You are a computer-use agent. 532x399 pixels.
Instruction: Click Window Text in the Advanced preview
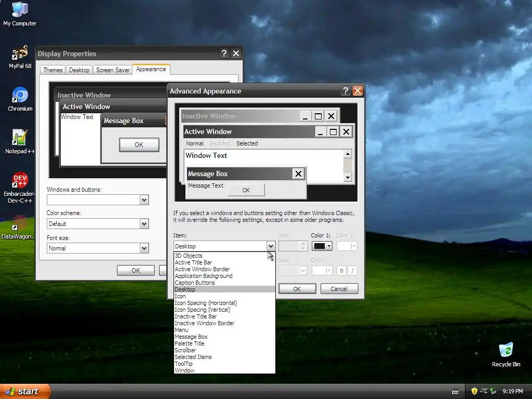[x=206, y=155]
